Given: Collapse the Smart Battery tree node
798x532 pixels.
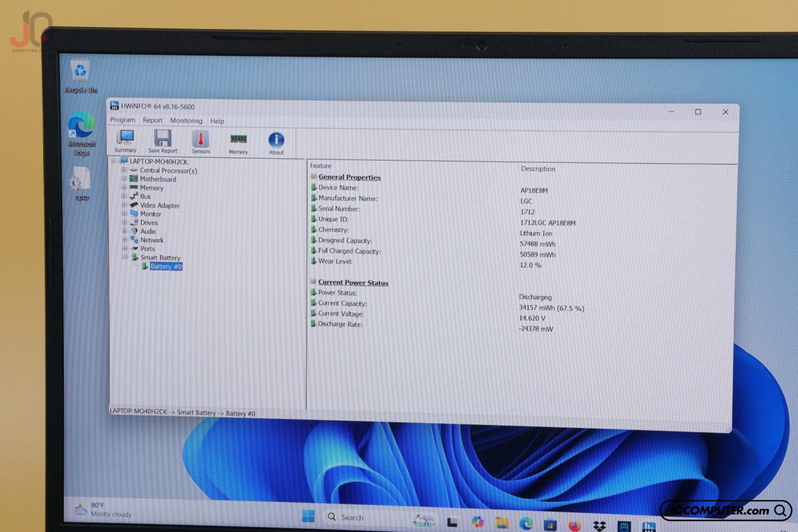Looking at the screenshot, I should tap(125, 257).
